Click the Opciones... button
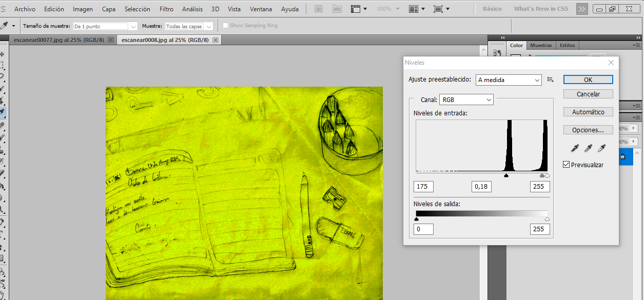644x300 pixels. [588, 130]
